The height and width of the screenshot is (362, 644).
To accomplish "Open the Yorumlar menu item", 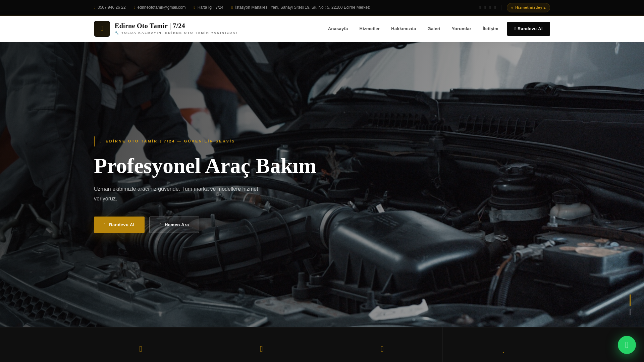I will tap(461, 29).
